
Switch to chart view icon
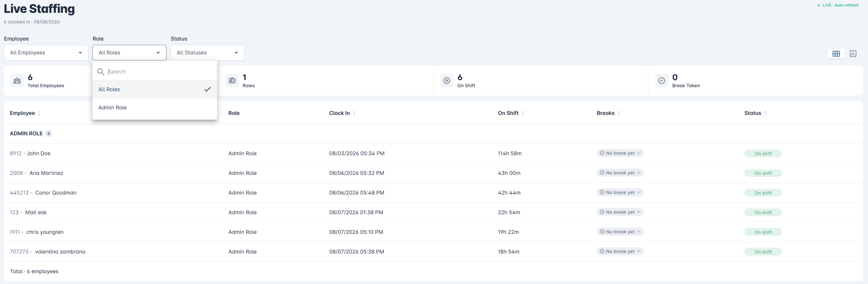[x=853, y=54]
